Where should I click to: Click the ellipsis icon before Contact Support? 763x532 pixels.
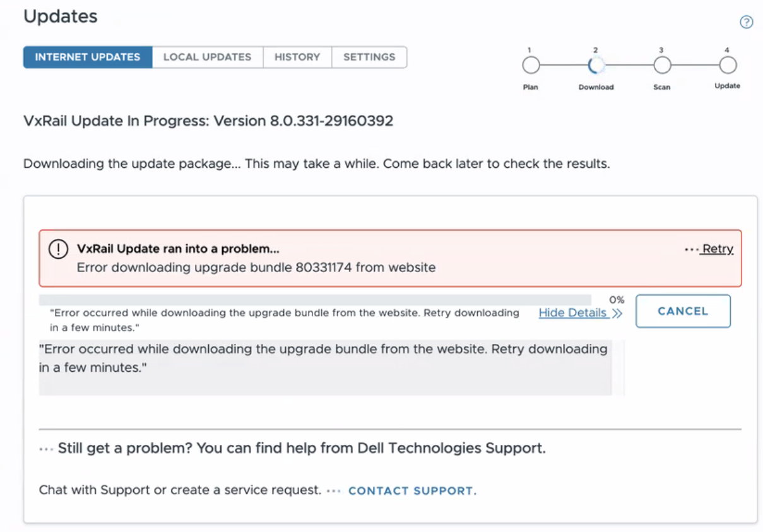click(x=333, y=490)
